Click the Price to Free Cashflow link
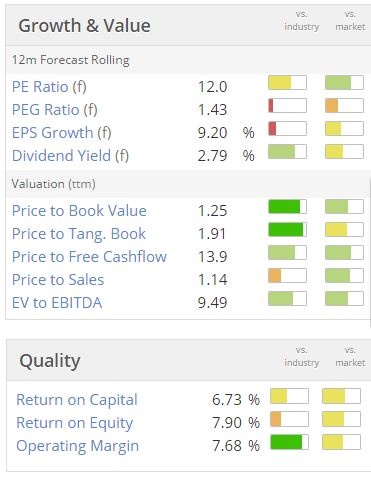 (x=89, y=257)
